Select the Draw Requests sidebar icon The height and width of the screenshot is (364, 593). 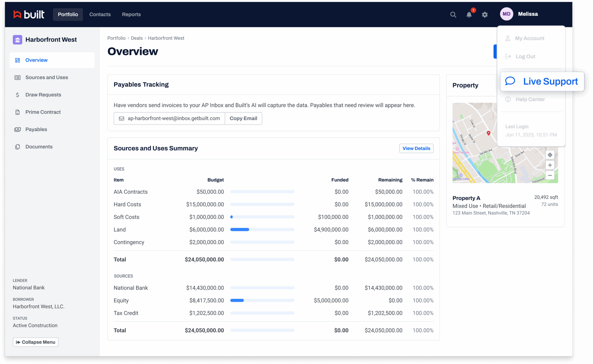pyautogui.click(x=18, y=95)
